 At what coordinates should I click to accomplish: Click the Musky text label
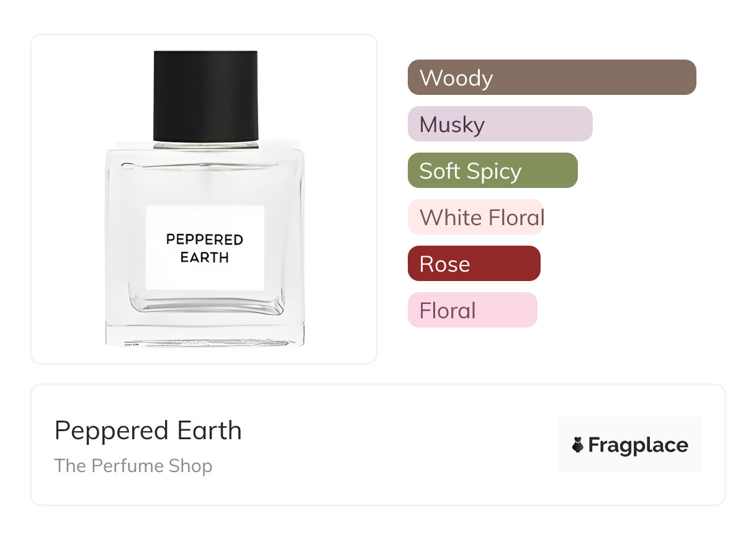(x=452, y=125)
